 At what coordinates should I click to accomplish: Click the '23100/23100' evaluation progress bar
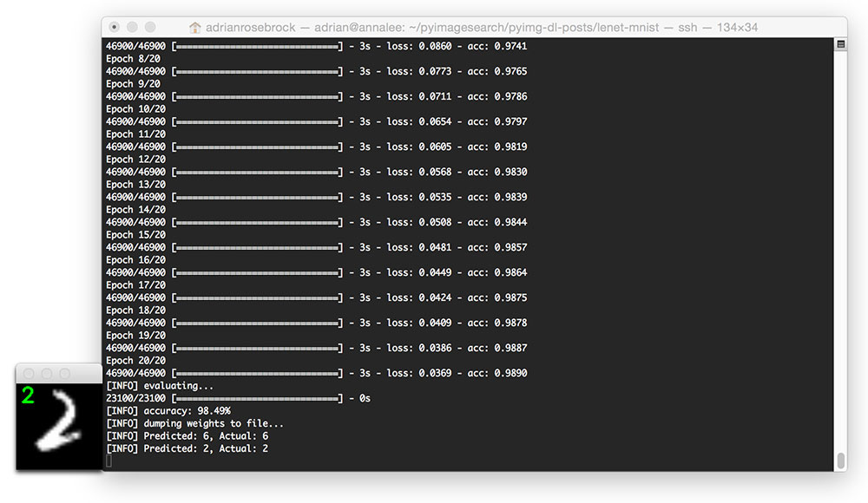258,398
